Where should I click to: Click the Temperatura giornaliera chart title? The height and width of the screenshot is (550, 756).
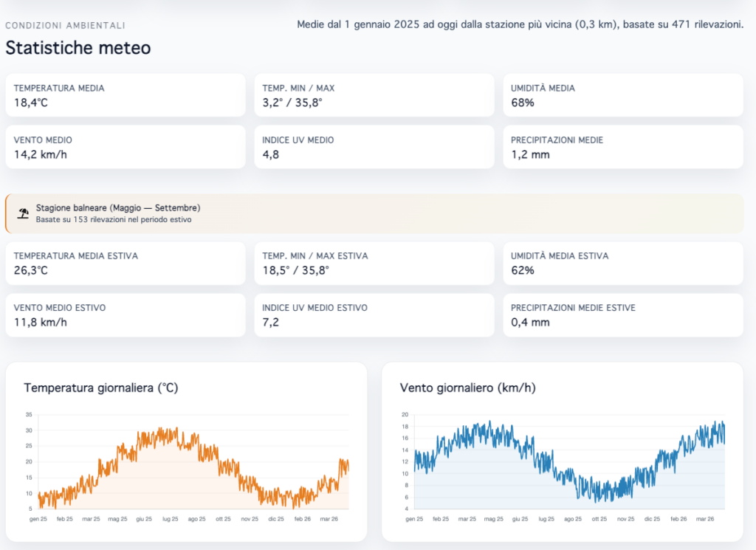(x=101, y=388)
